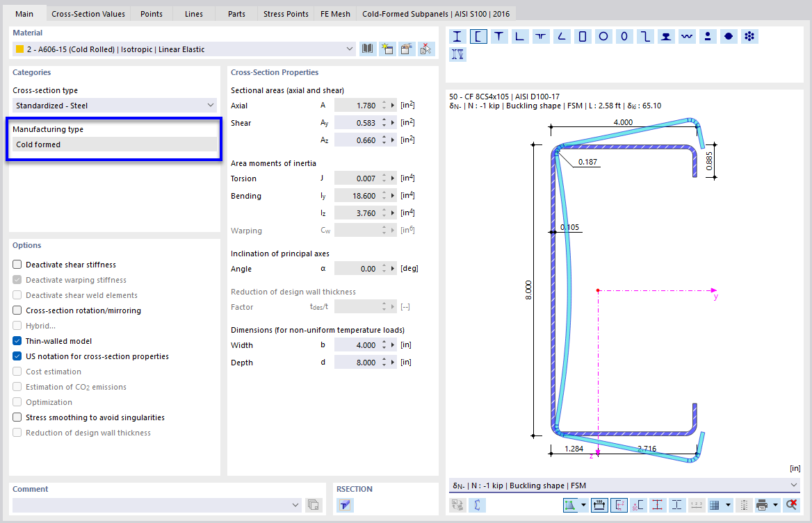Select the rectangular hollow section icon

pos(582,36)
